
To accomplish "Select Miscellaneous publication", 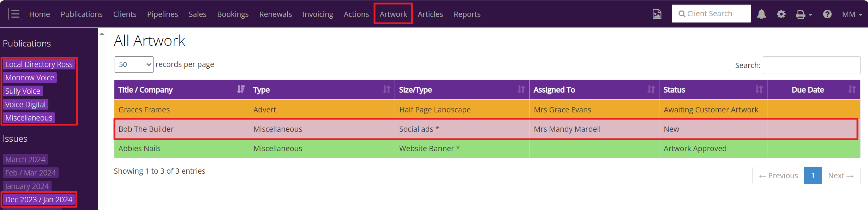I will [x=29, y=118].
